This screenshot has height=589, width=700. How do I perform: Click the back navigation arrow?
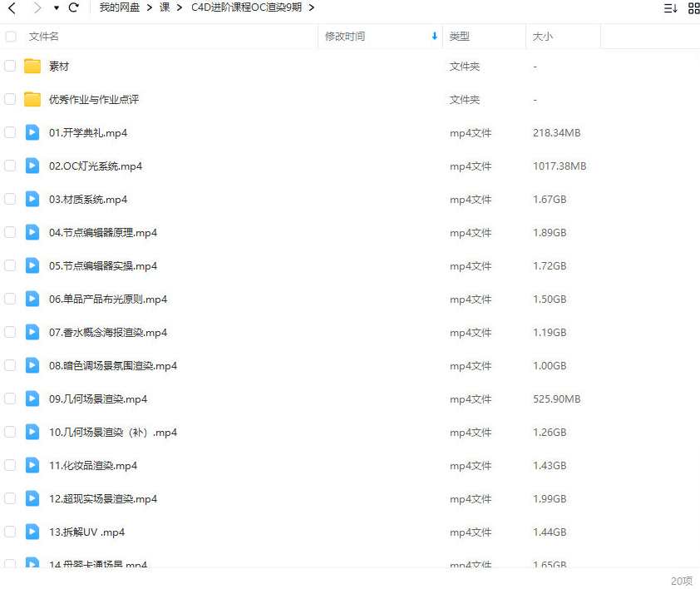[x=11, y=7]
